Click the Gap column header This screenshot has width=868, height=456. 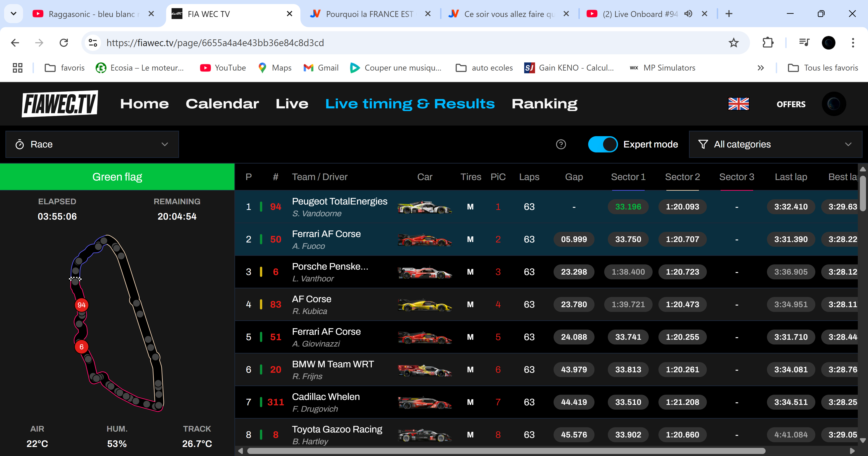(x=574, y=177)
